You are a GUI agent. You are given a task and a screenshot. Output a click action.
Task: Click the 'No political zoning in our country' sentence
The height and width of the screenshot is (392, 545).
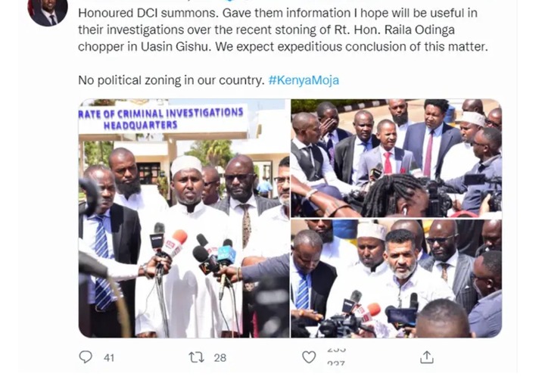tap(171, 80)
